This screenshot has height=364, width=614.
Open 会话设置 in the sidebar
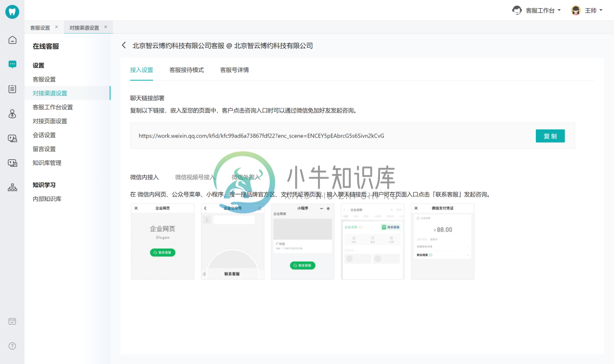[44, 135]
